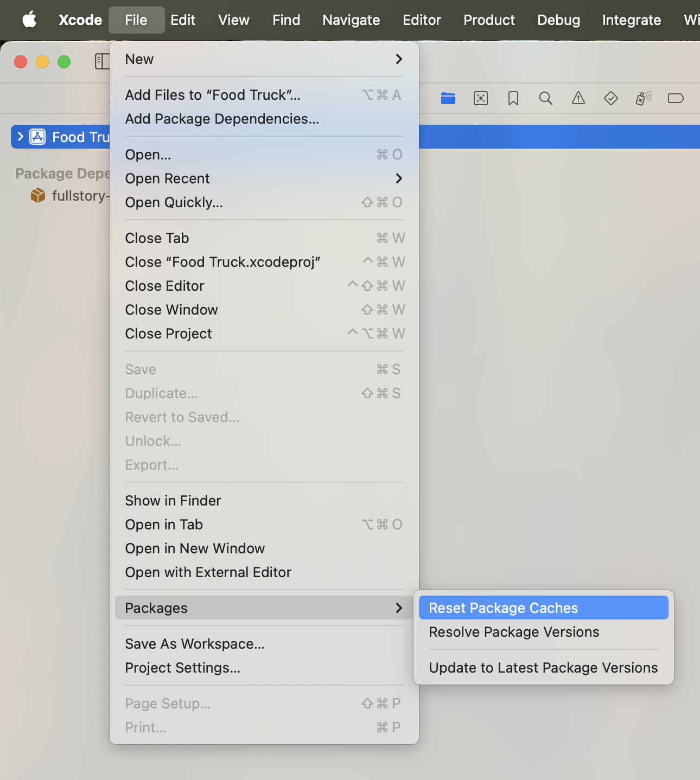Open the Debug navigator spray icon

click(644, 98)
